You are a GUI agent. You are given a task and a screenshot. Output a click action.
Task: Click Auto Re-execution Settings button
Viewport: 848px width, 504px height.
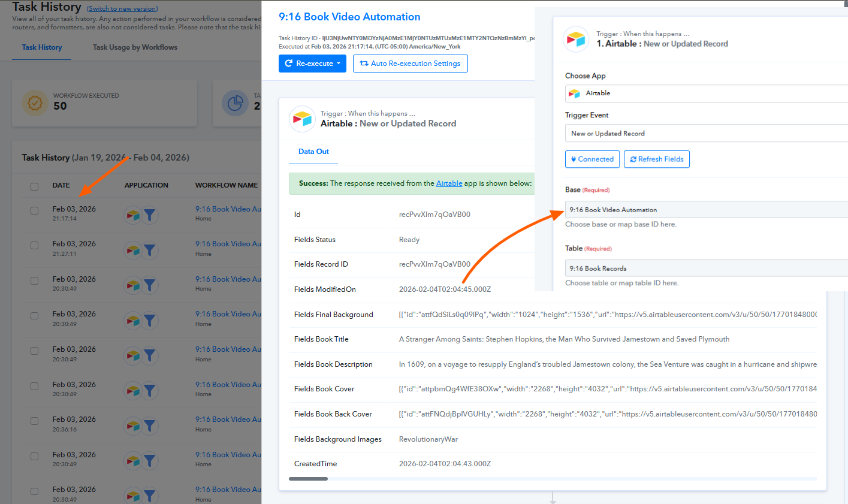(410, 64)
